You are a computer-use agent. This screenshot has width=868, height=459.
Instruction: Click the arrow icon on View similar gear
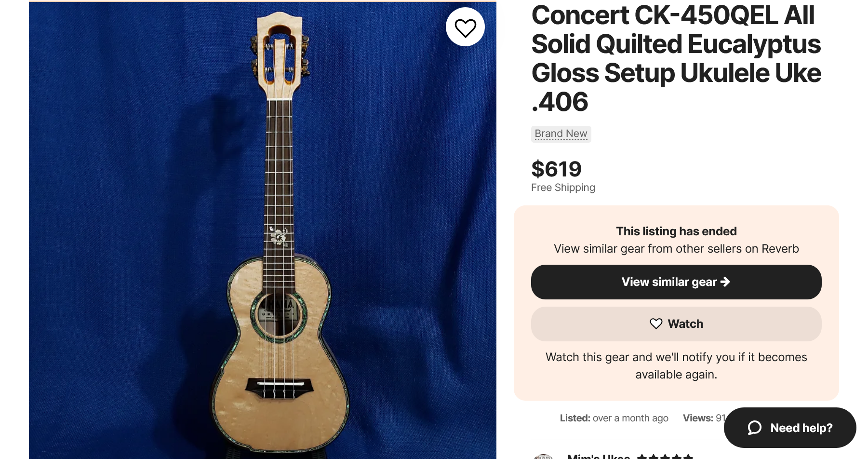point(725,282)
